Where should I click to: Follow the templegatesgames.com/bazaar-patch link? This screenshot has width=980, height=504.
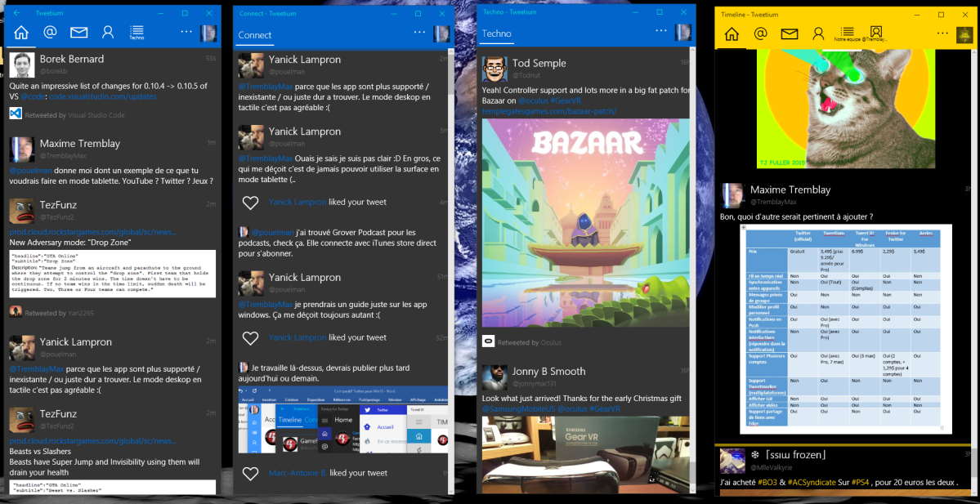tap(548, 111)
